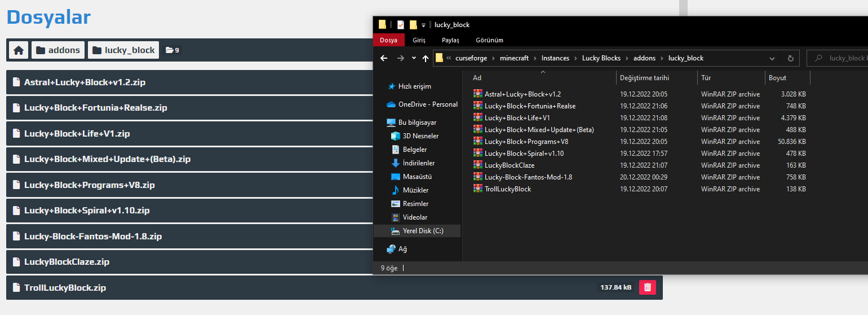Open recent locations dropdown beside forward arrow
This screenshot has height=315, width=868.
coord(414,58)
